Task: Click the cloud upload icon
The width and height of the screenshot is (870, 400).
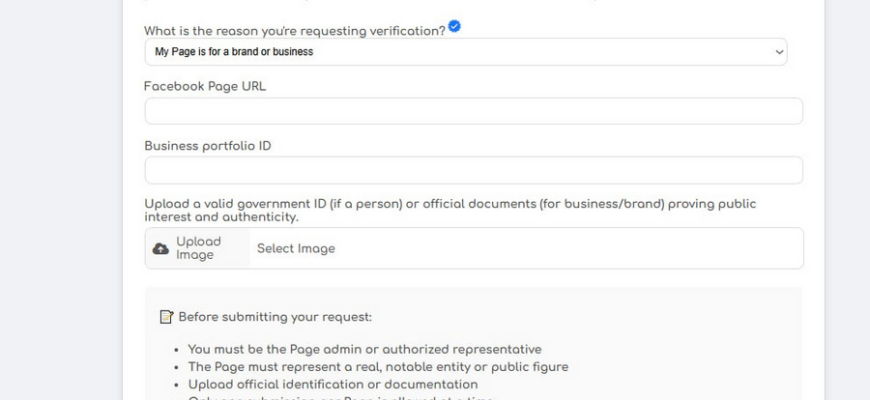Action: 160,249
